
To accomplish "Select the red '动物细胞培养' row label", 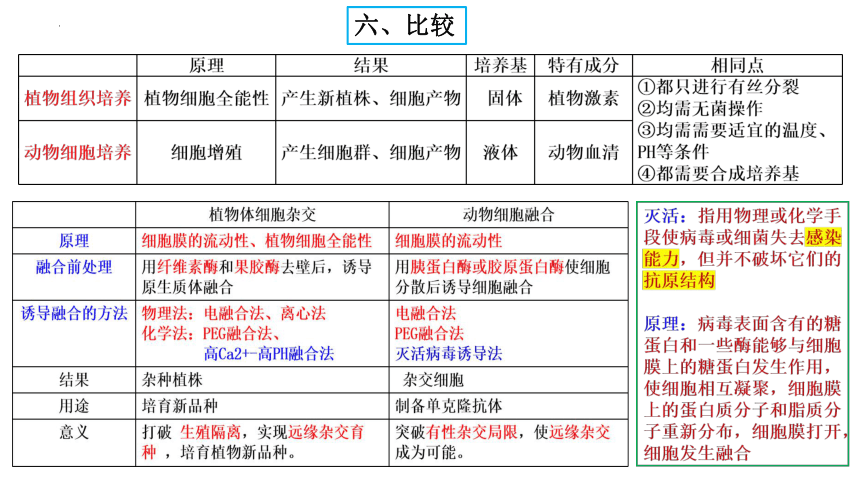I will point(77,152).
